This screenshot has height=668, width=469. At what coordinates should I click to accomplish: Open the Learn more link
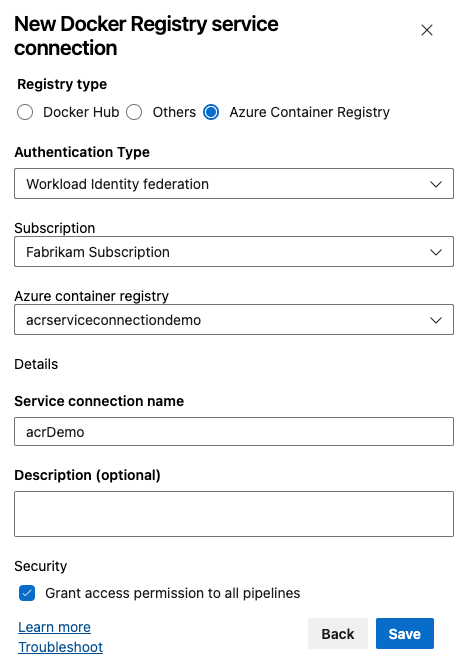(x=55, y=627)
